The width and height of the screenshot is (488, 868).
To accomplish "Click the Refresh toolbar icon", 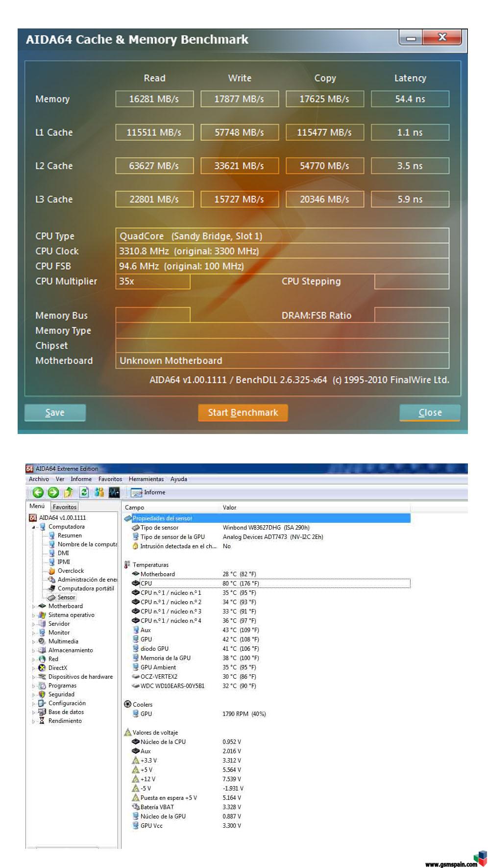I will click(x=84, y=492).
